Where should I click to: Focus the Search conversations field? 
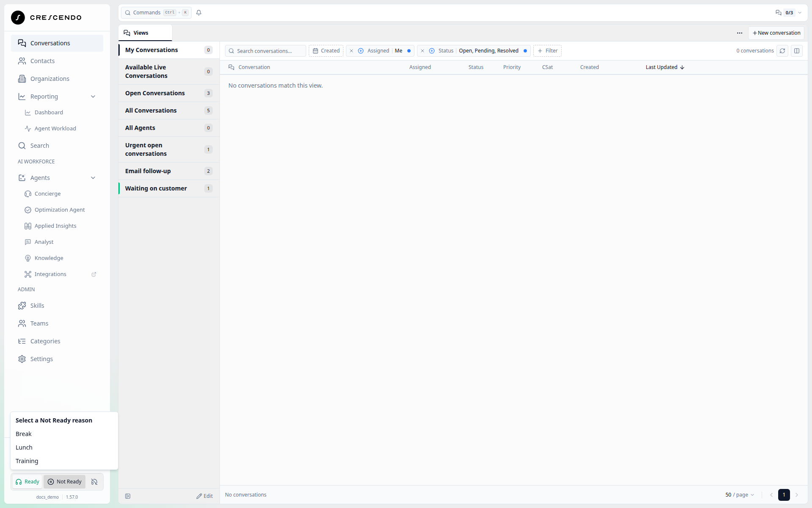click(266, 51)
